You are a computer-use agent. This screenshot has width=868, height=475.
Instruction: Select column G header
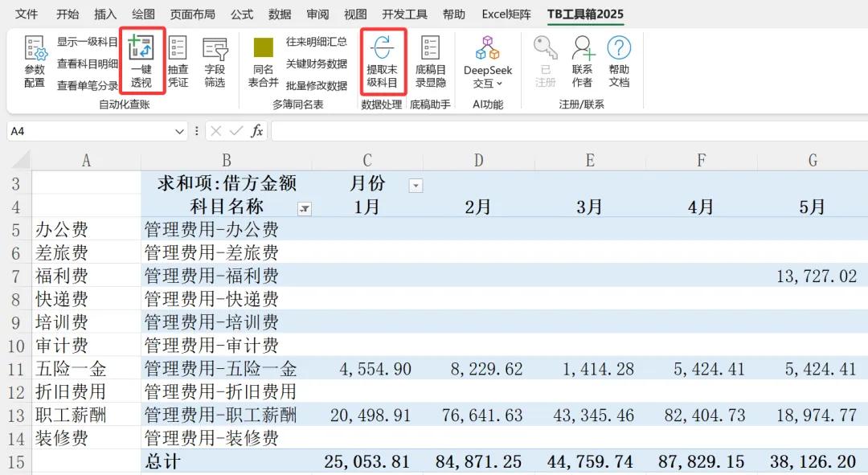point(813,160)
